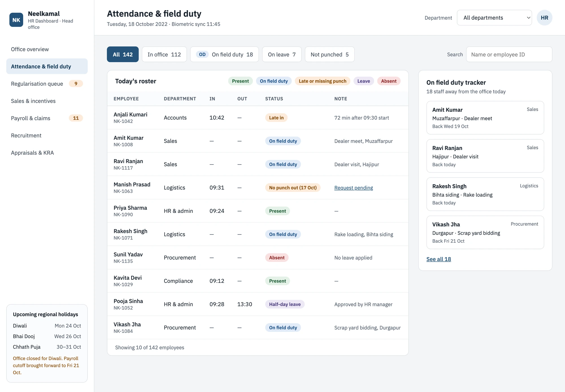Viewport: 565px width, 392px height.
Task: Click employee name Priya Sharma in roster
Action: (130, 208)
